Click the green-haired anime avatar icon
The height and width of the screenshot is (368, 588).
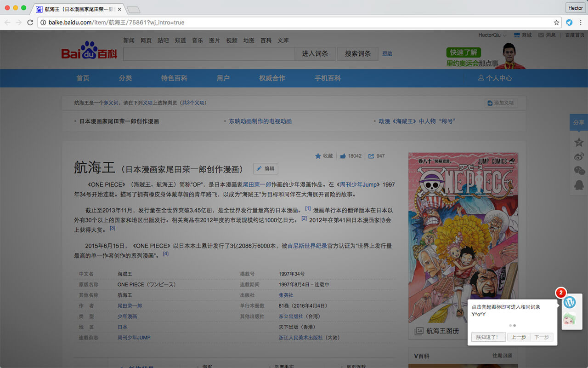(x=570, y=318)
